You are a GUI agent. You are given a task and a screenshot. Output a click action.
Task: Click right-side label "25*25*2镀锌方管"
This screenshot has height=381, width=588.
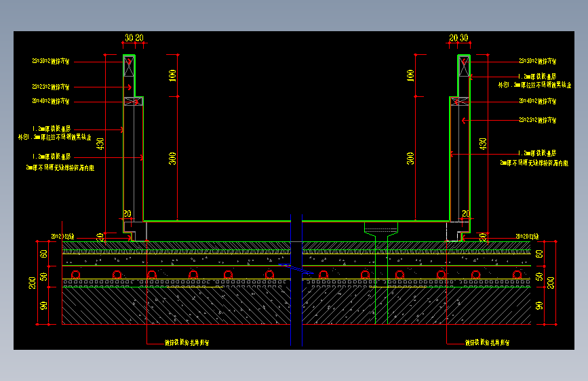pos(537,121)
